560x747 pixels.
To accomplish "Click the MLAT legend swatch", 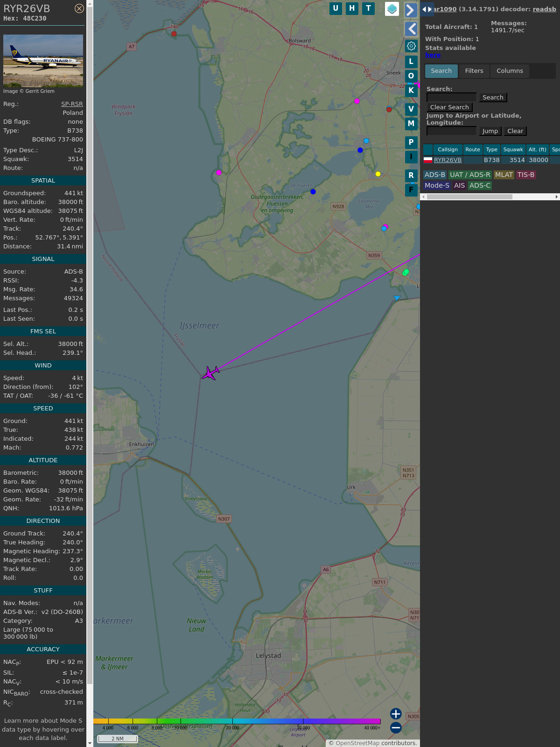I will (504, 175).
